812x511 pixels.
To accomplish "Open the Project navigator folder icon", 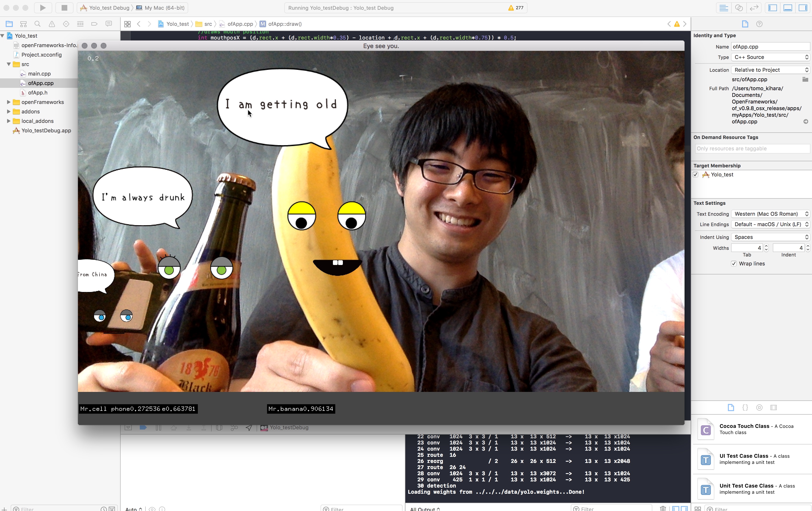I will [x=9, y=24].
